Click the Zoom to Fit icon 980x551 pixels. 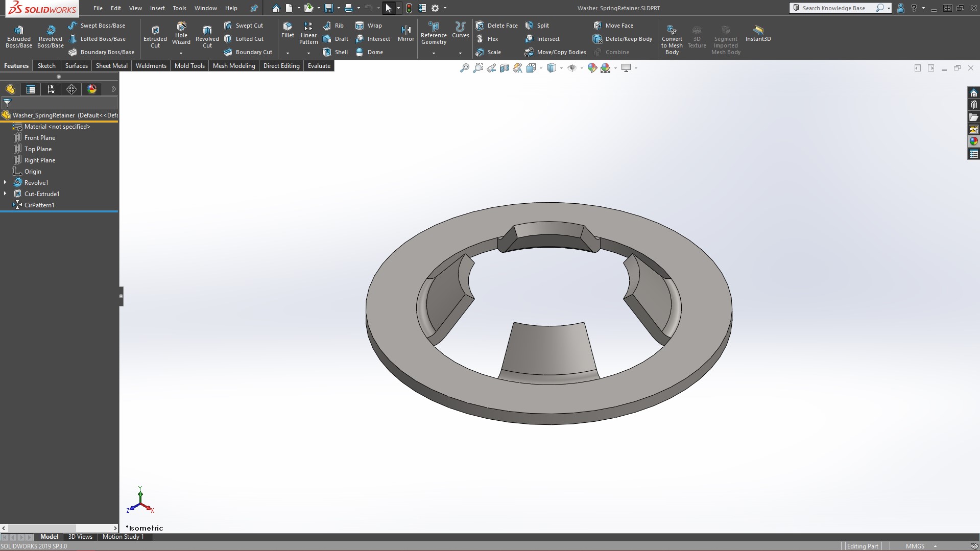coord(464,68)
